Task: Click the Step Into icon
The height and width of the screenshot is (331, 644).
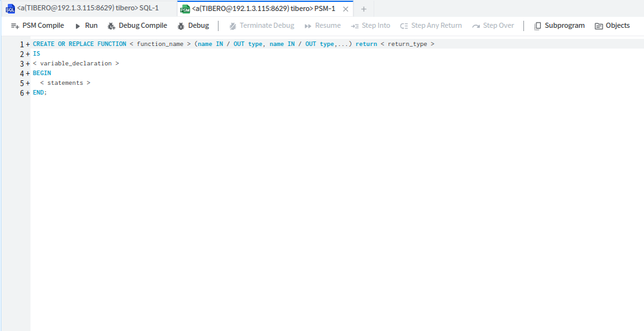Action: pos(355,26)
